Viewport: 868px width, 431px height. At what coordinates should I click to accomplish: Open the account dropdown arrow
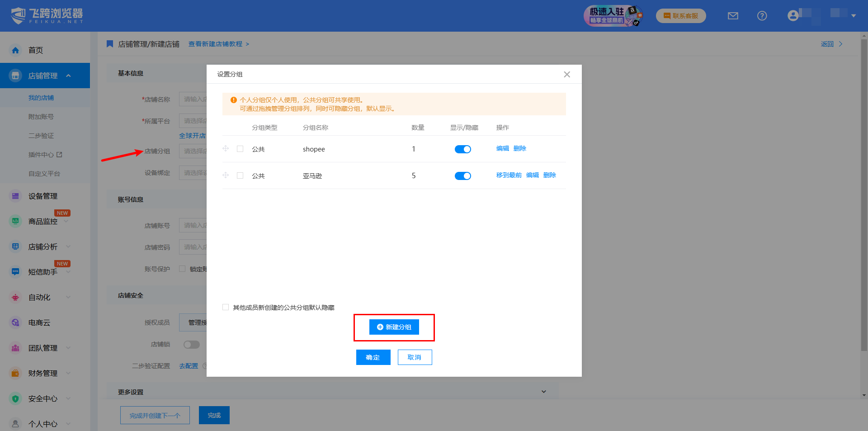tap(854, 16)
